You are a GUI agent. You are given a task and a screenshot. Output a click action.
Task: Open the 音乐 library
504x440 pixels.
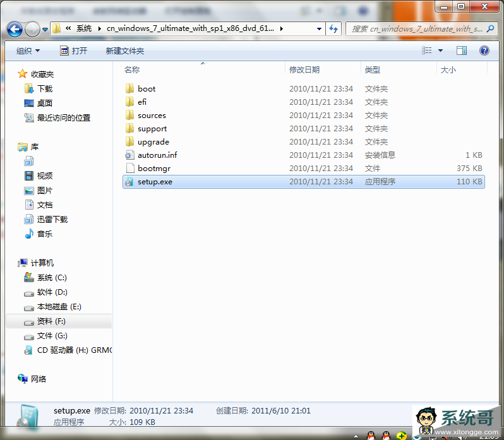(x=45, y=234)
